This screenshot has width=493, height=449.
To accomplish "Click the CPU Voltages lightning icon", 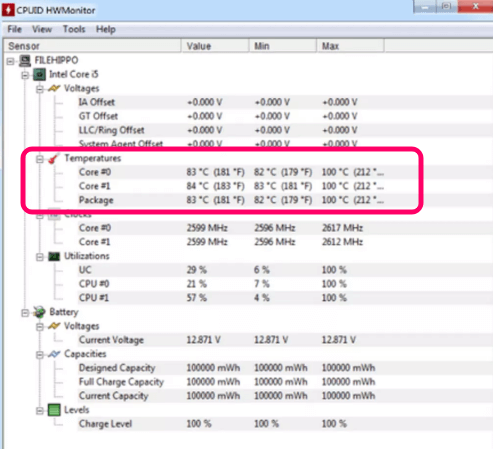I will point(54,88).
